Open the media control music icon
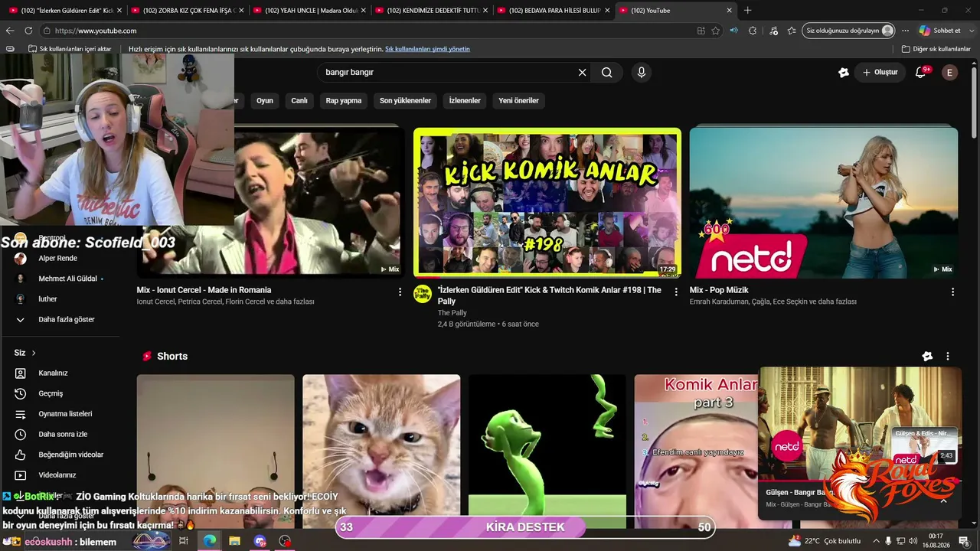The width and height of the screenshot is (980, 551). tap(773, 31)
